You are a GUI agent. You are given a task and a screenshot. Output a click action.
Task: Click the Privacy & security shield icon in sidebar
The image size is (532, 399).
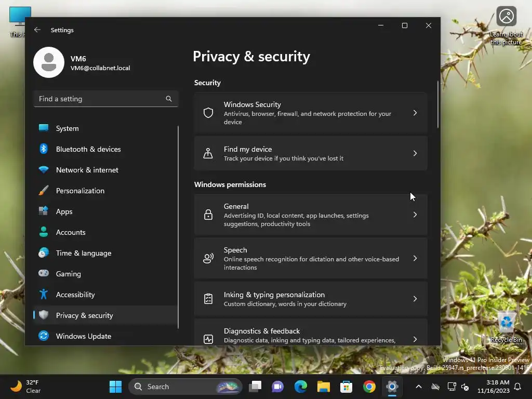pos(44,315)
